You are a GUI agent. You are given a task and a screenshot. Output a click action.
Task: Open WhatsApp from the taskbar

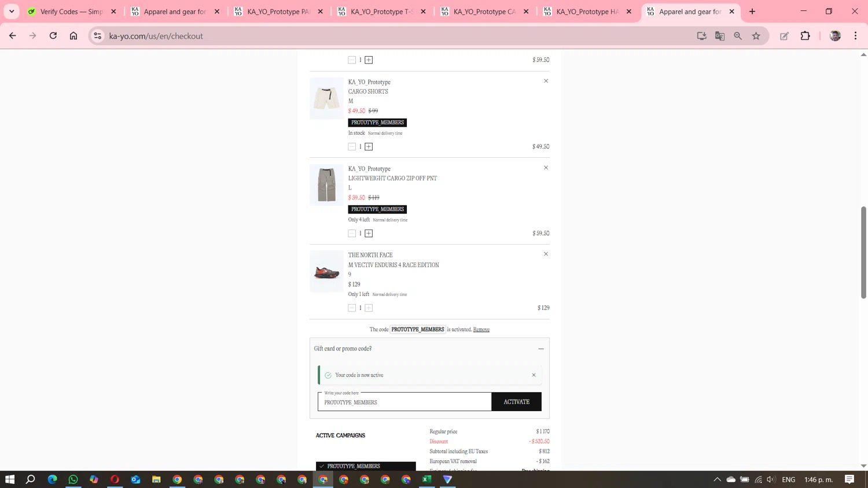click(73, 479)
